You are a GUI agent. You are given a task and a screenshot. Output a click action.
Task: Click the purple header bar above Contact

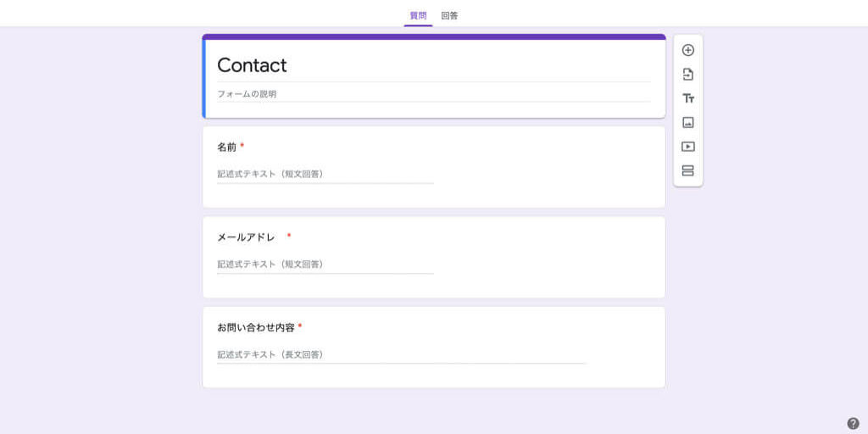coord(434,37)
